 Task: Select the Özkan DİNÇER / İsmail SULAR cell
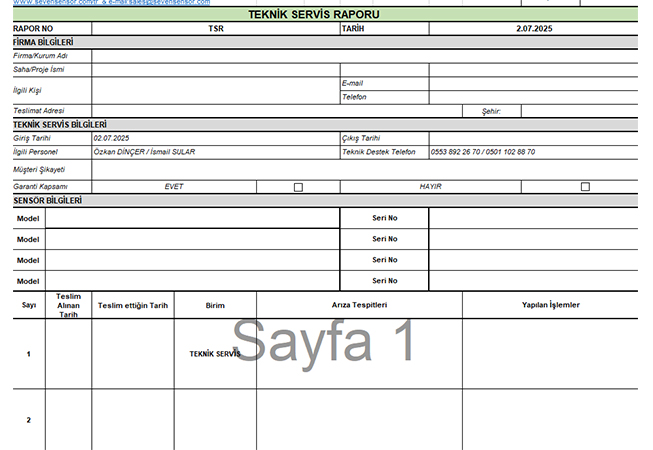pos(216,152)
